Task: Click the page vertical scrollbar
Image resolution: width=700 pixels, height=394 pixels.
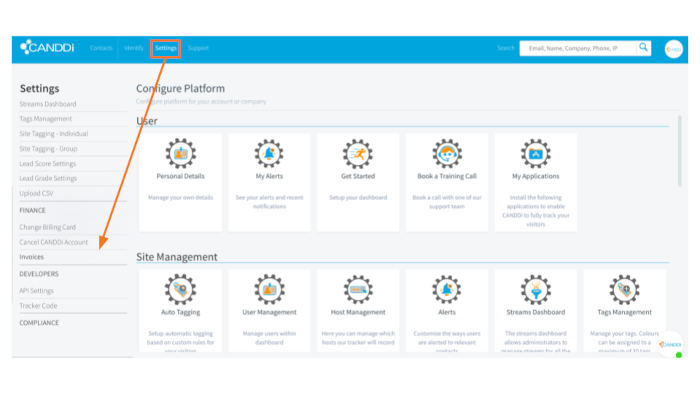Action: (679, 151)
